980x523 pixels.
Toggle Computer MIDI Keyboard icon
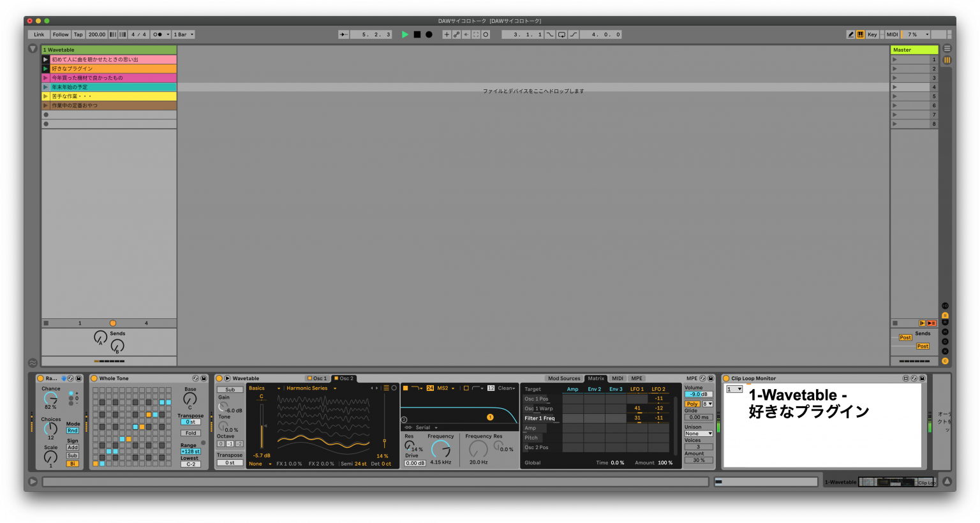(860, 34)
